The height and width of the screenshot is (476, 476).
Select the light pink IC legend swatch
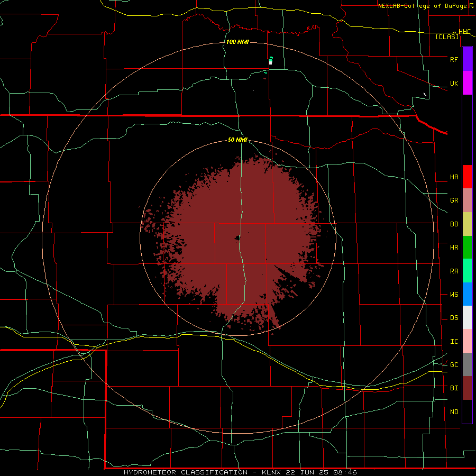pyautogui.click(x=467, y=341)
